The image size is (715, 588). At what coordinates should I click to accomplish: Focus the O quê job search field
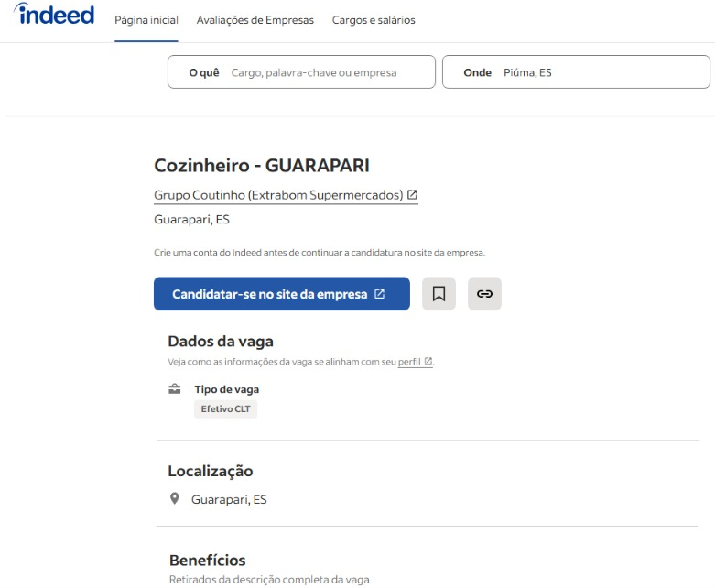point(301,72)
